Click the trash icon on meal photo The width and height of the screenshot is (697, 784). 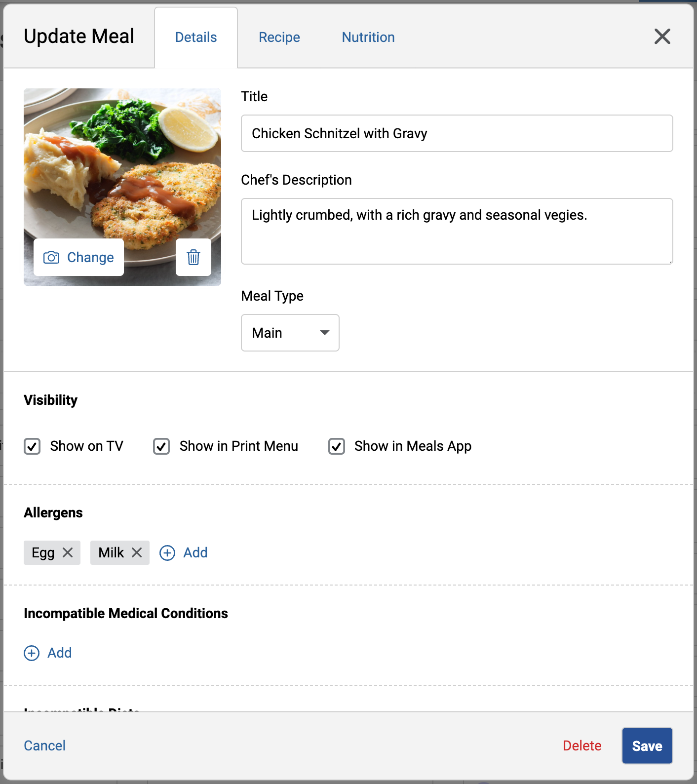pyautogui.click(x=194, y=257)
